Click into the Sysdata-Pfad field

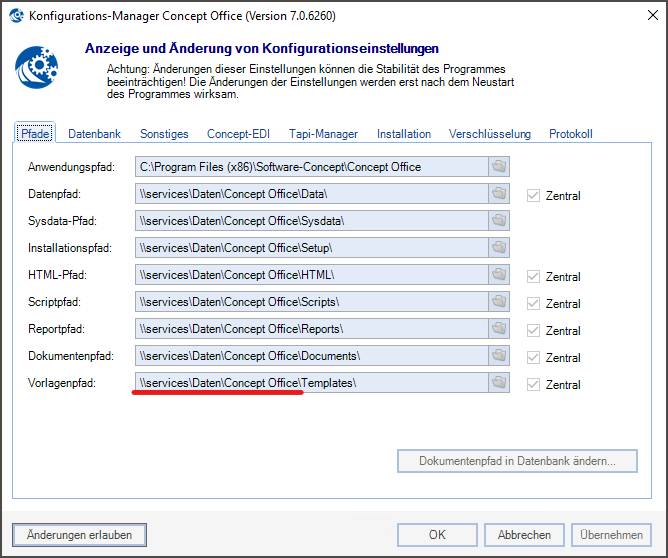pos(311,221)
